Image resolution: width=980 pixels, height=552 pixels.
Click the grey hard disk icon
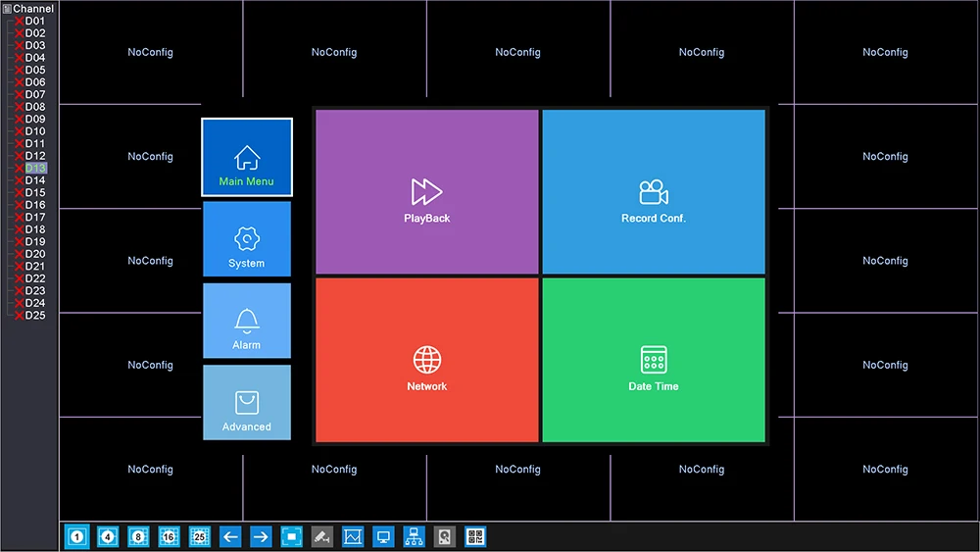click(x=444, y=536)
